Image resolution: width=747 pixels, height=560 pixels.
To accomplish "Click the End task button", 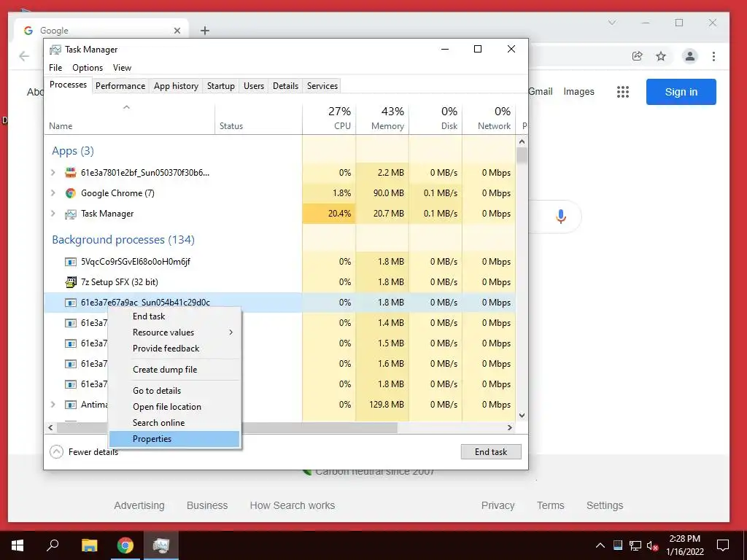I will click(491, 451).
